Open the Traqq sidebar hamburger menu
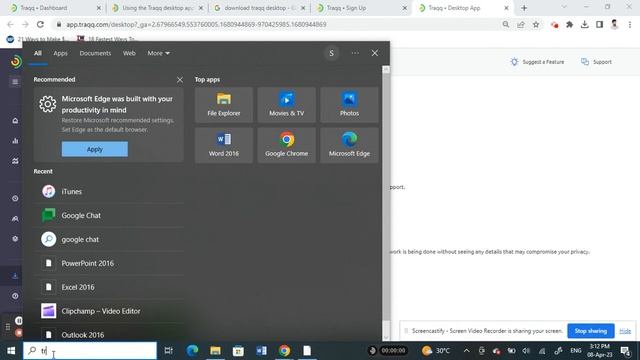Viewport: 640px width, 360px height. tap(15, 82)
